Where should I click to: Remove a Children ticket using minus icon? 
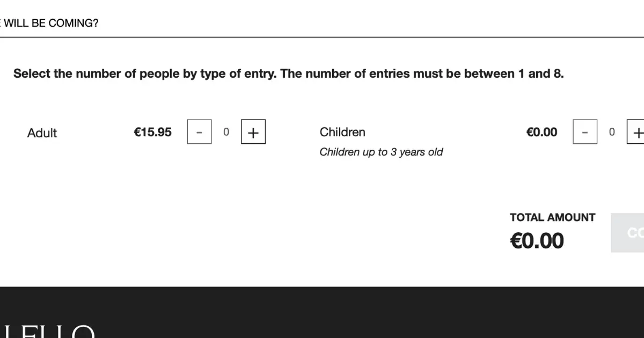point(585,132)
